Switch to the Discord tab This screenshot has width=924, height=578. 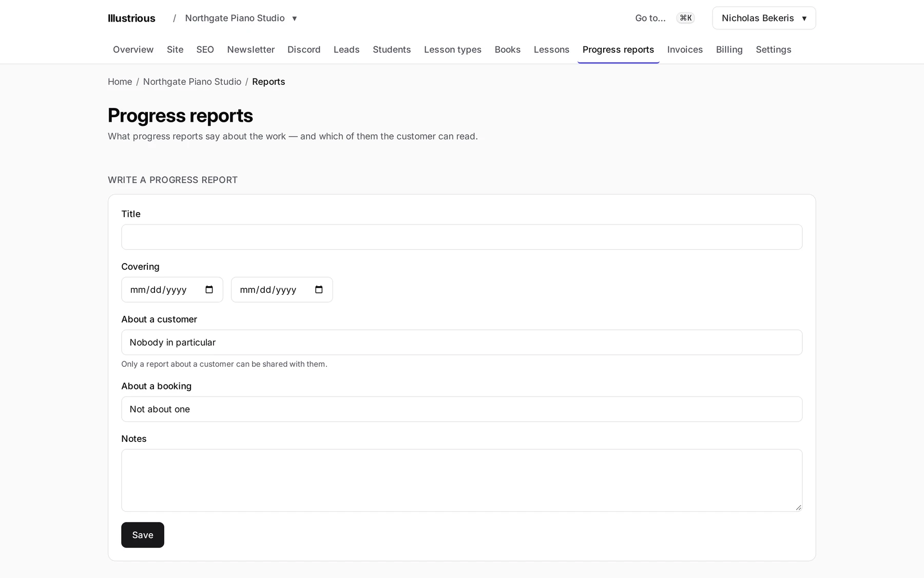(304, 49)
